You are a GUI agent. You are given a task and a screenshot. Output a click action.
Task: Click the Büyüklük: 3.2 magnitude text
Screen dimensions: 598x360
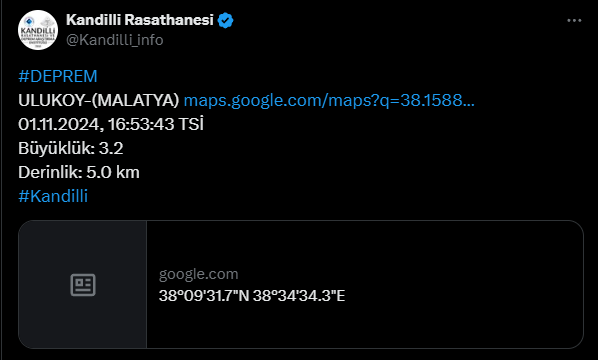pos(71,148)
